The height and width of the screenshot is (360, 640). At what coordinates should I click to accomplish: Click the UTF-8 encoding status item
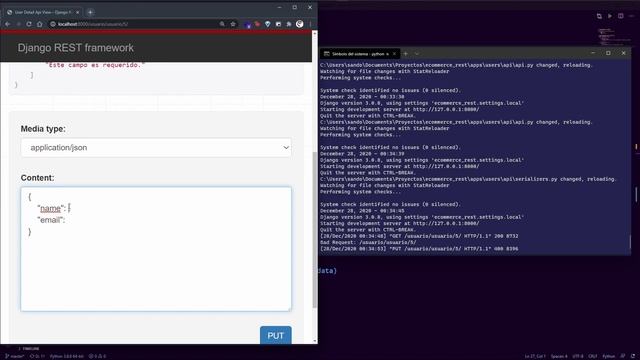coord(578,356)
